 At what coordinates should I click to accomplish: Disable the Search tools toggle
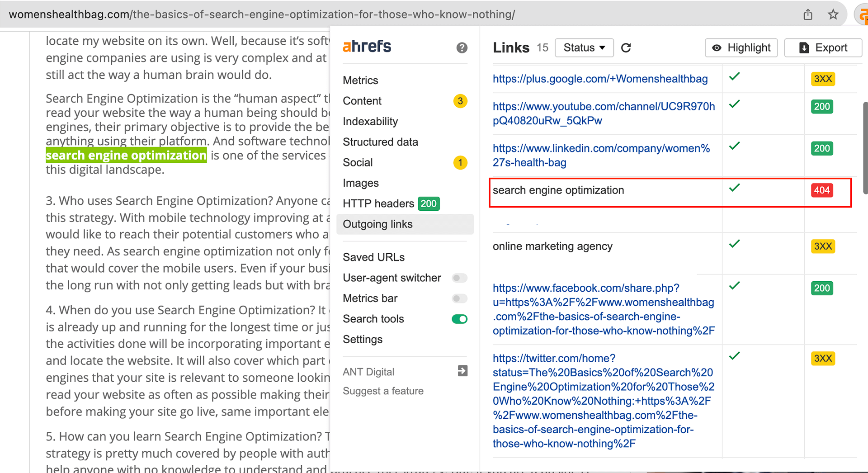pyautogui.click(x=459, y=319)
